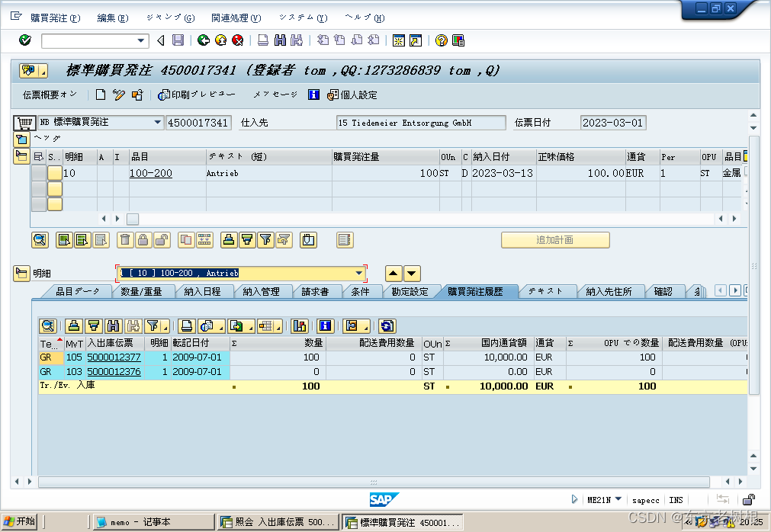Open the command field dropdown arrow
Viewport: 771px width, 532px height.
coord(141,40)
